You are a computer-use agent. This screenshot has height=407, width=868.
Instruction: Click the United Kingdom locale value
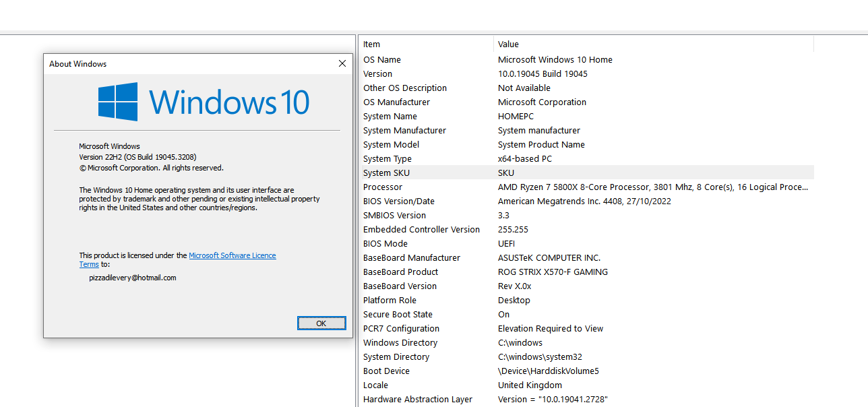(x=530, y=385)
